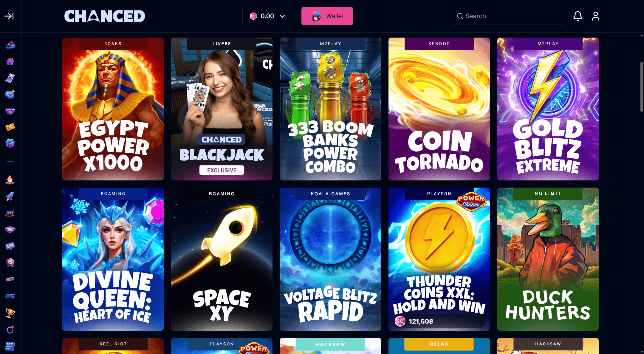Open the dartboard target sidebar icon
The width and height of the screenshot is (644, 354).
click(10, 94)
